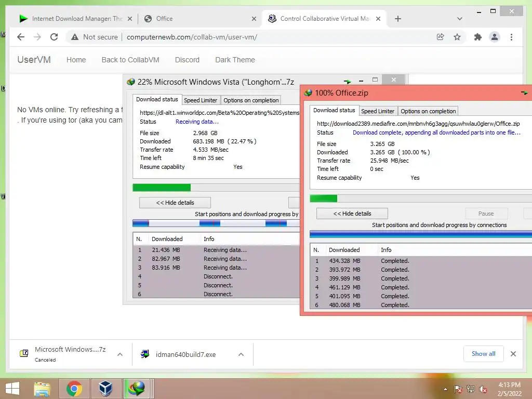Click Downloaded column header in Vista list
The image size is (532, 399).
[x=175, y=239]
